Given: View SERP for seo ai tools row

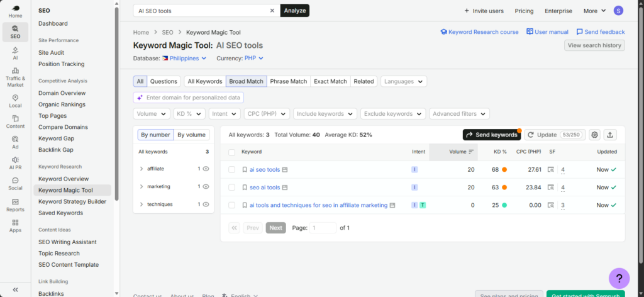Looking at the screenshot, I should click(551, 188).
